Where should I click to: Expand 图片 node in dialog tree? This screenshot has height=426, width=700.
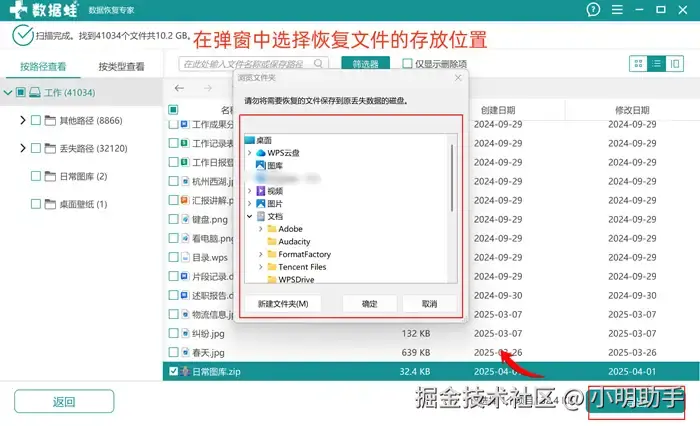(x=250, y=203)
